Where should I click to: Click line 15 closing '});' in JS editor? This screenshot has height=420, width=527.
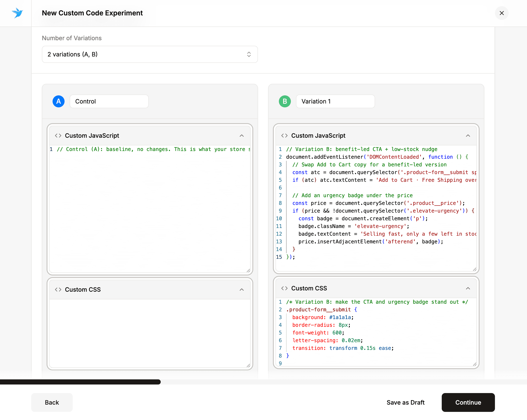[290, 257]
